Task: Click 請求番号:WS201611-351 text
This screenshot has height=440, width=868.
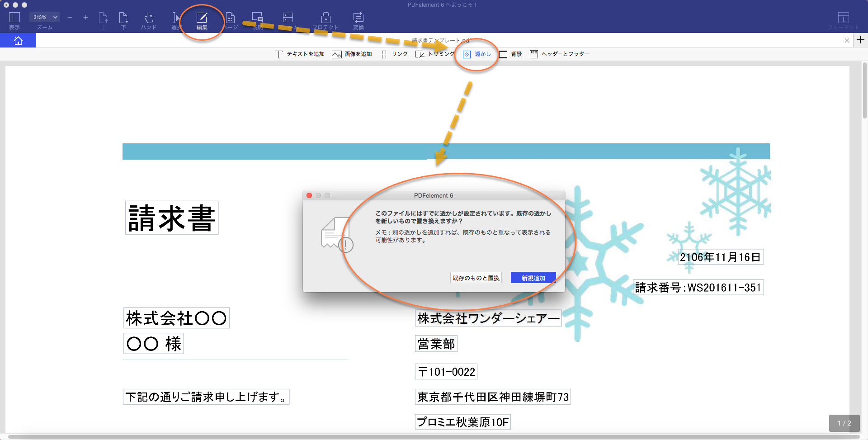Action: tap(698, 287)
